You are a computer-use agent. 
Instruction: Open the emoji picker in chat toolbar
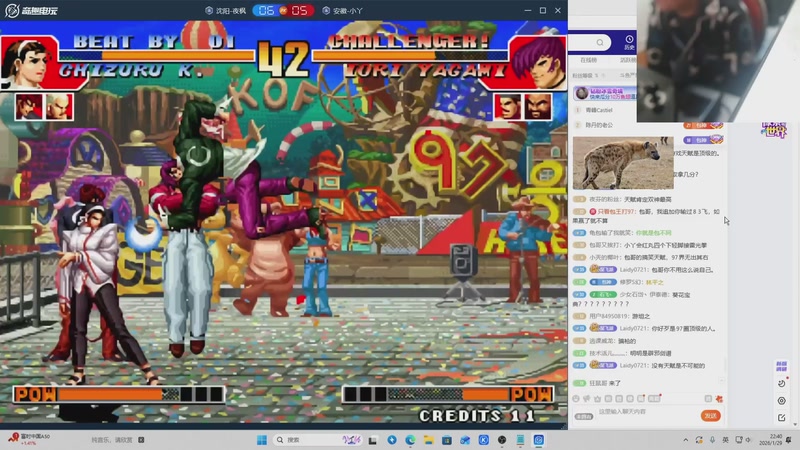pyautogui.click(x=576, y=398)
